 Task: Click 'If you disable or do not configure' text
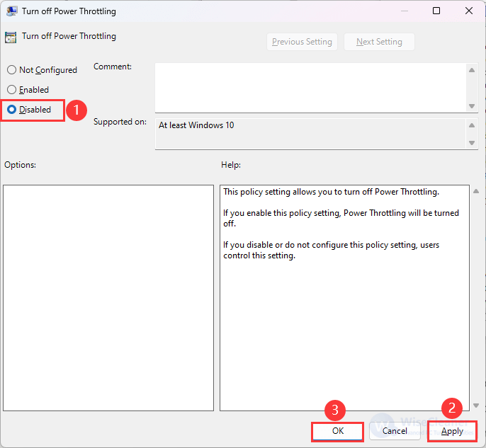(331, 250)
